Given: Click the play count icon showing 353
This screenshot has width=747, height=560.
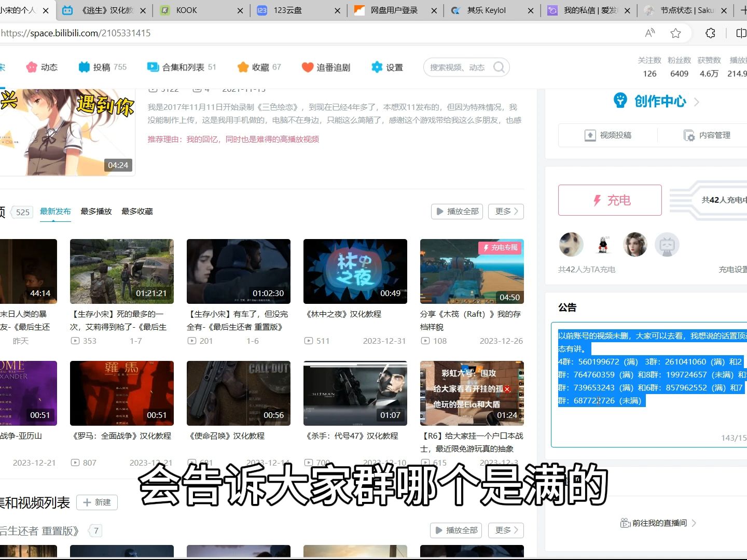Looking at the screenshot, I should tap(75, 341).
